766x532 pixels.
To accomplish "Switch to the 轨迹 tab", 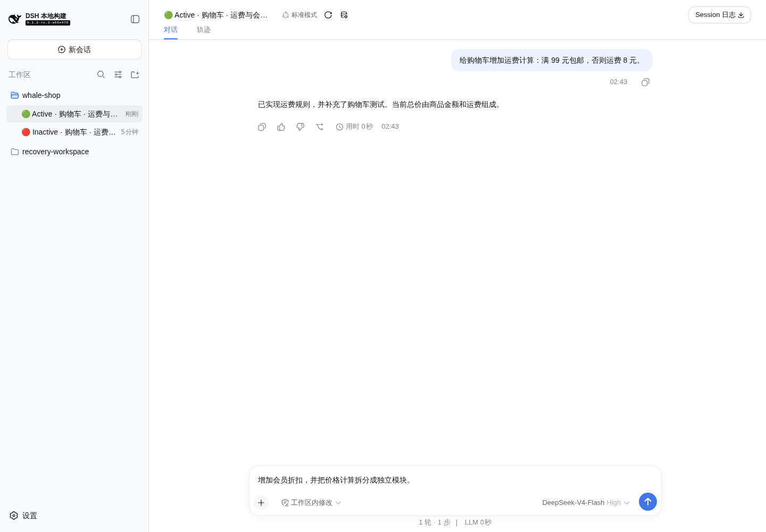I will tap(204, 30).
